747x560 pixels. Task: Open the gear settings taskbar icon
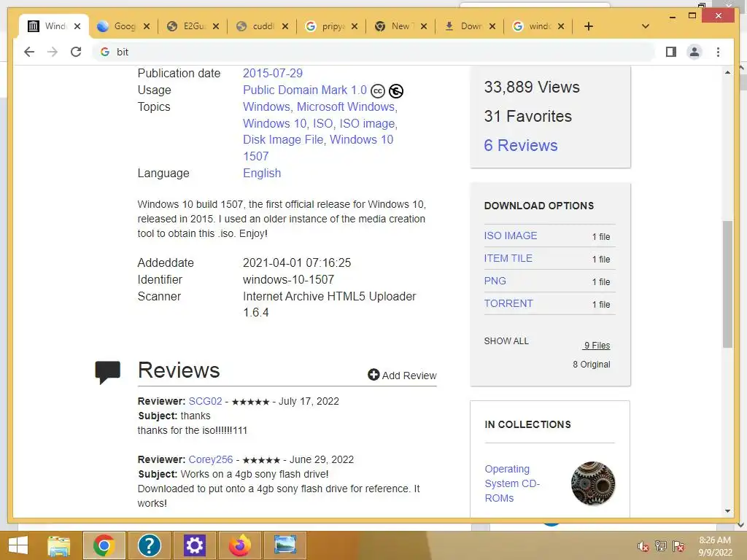(194, 545)
